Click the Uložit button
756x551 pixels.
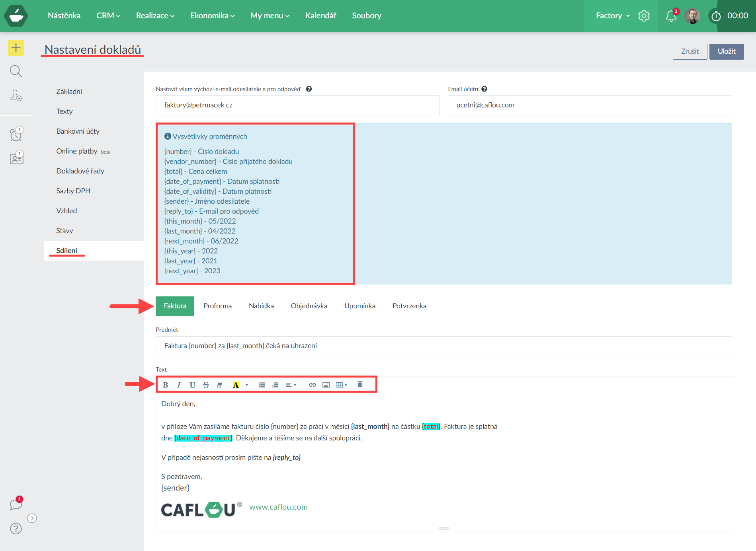726,51
